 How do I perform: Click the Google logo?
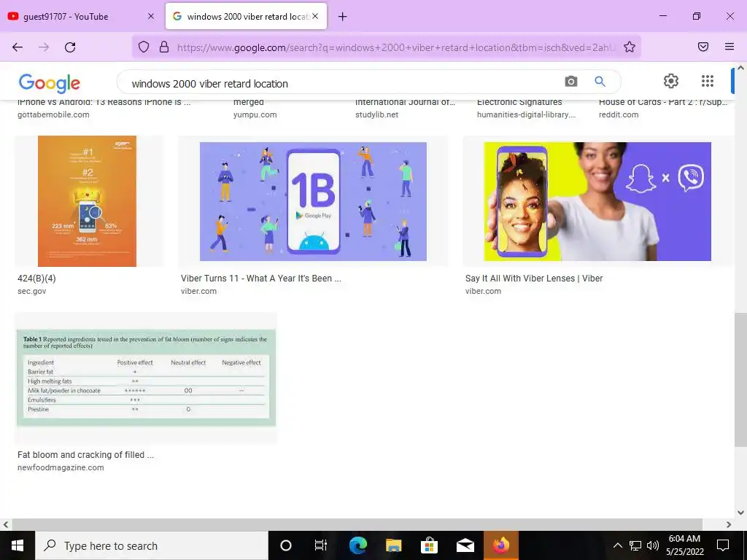50,83
